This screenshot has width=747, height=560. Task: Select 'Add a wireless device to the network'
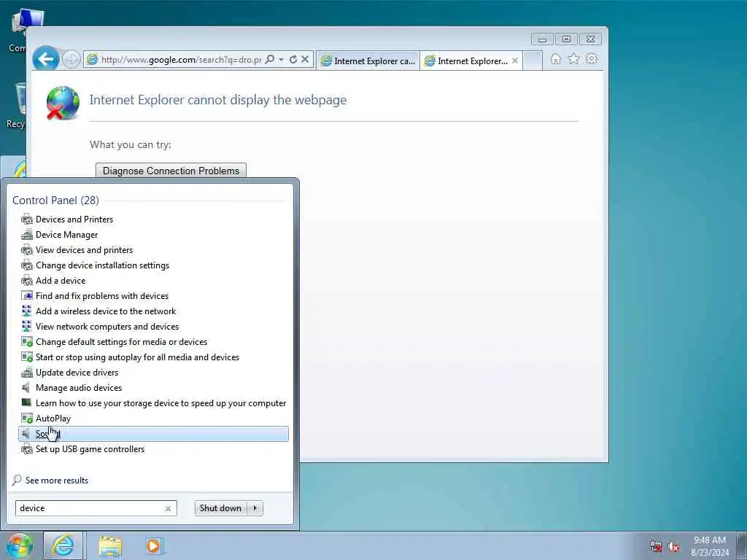pos(106,311)
